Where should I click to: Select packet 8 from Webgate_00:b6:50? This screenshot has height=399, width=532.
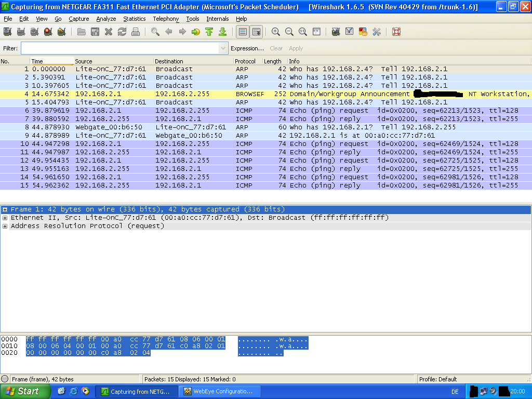coord(266,127)
